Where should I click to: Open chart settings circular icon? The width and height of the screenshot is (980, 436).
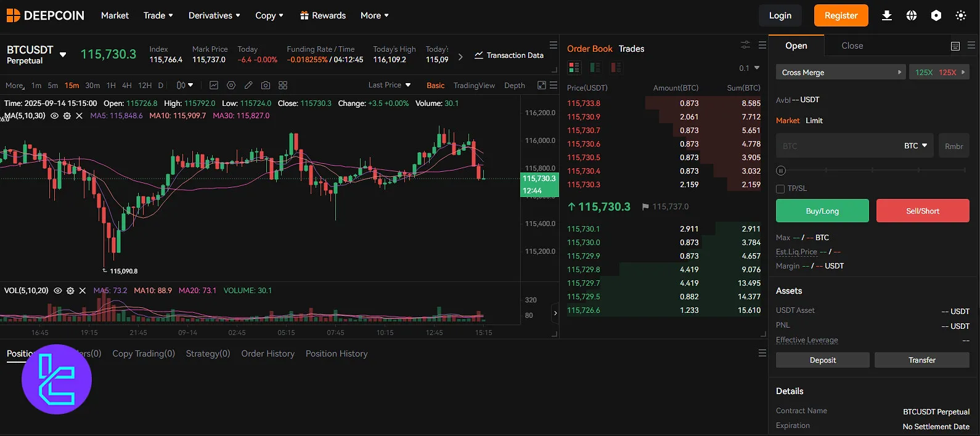[x=231, y=85]
